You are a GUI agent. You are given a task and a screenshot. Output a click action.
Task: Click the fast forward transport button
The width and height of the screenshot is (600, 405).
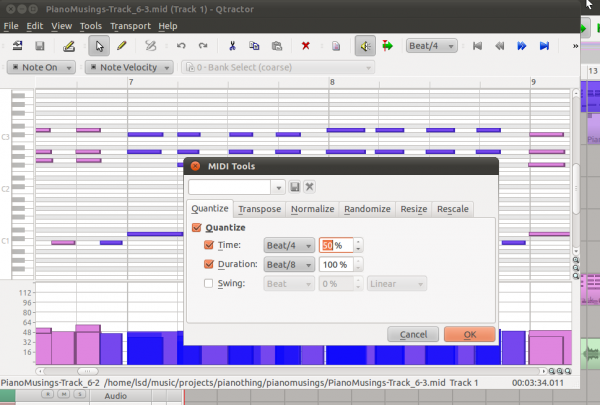point(522,46)
